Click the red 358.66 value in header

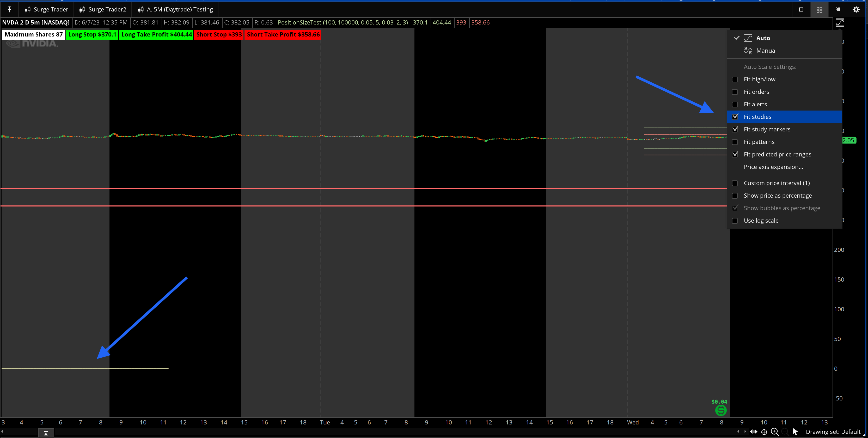(480, 23)
